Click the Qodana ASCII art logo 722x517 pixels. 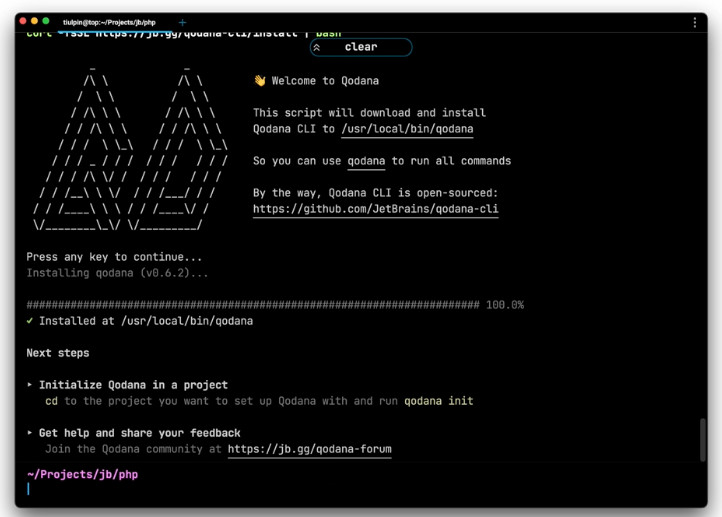point(130,148)
